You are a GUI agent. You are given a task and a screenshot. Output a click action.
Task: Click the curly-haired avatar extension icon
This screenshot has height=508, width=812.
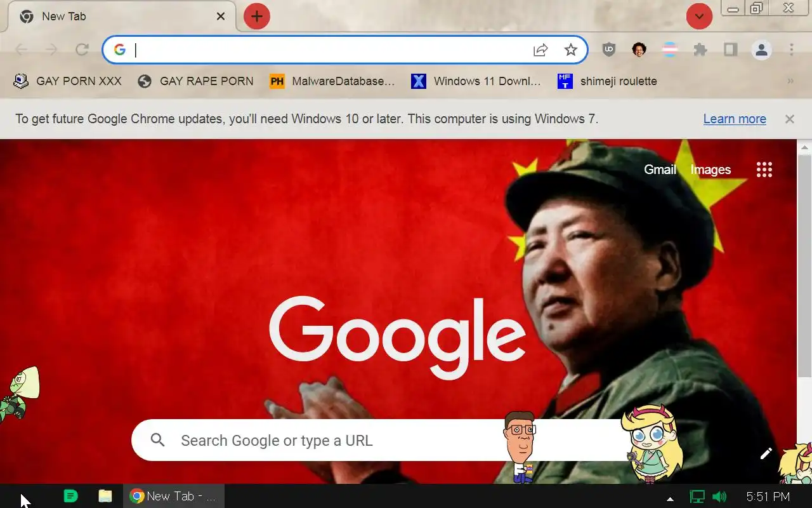(x=639, y=50)
